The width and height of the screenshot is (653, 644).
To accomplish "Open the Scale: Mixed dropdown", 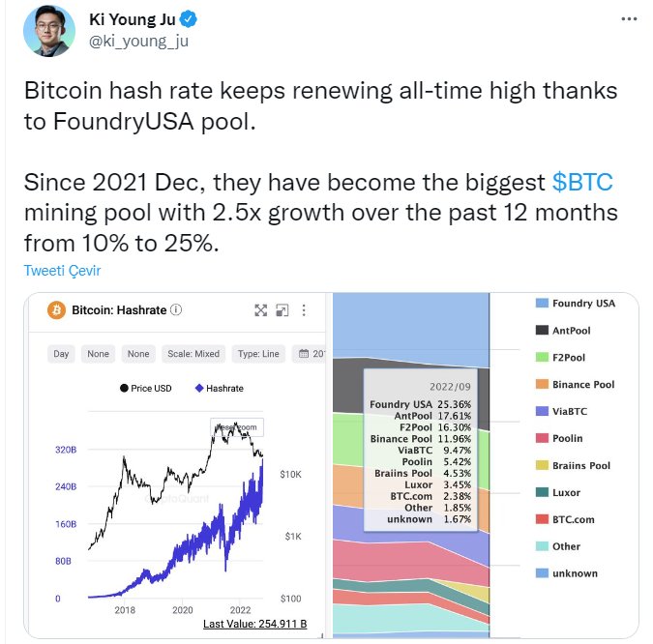I will (193, 354).
